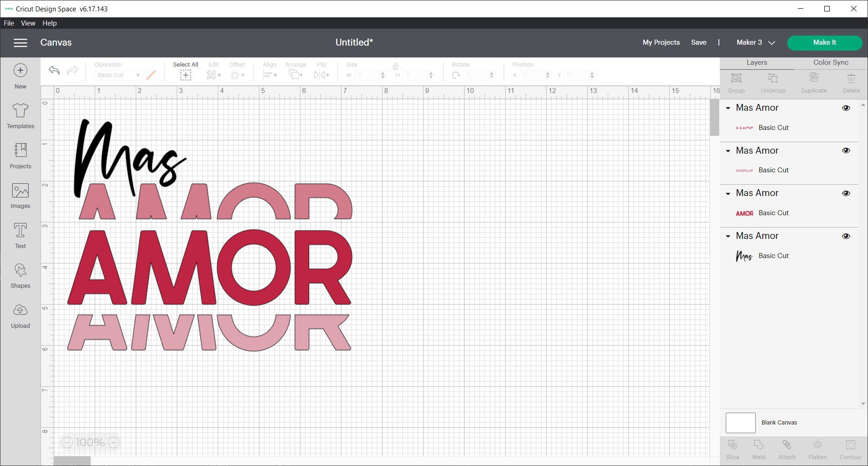Open the Operation Basic Cut dropdown
868x466 pixels.
[118, 75]
